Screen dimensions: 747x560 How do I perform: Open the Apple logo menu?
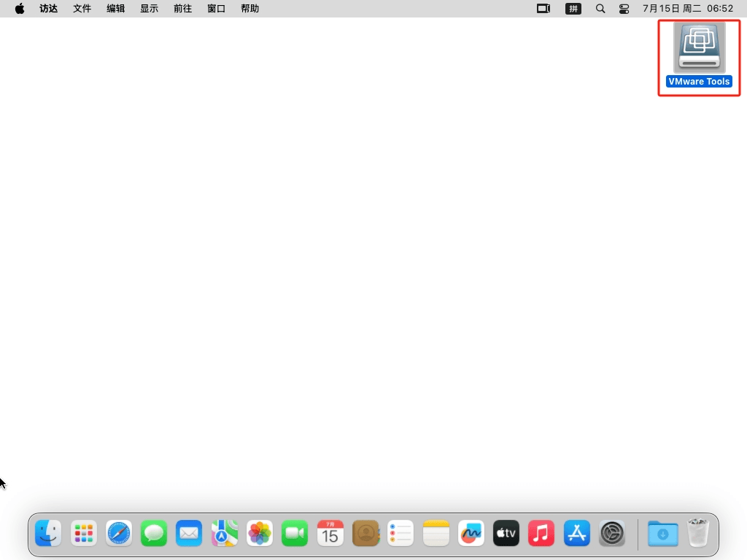(20, 9)
